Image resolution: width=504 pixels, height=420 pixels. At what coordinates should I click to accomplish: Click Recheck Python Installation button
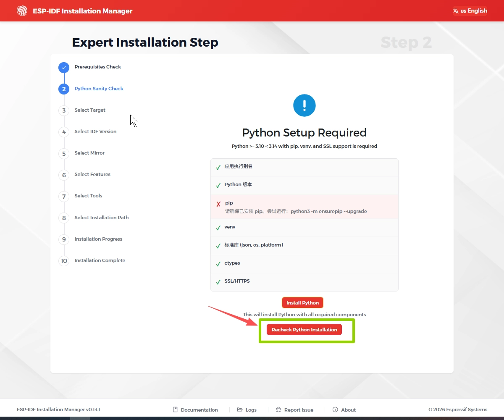[x=304, y=330]
